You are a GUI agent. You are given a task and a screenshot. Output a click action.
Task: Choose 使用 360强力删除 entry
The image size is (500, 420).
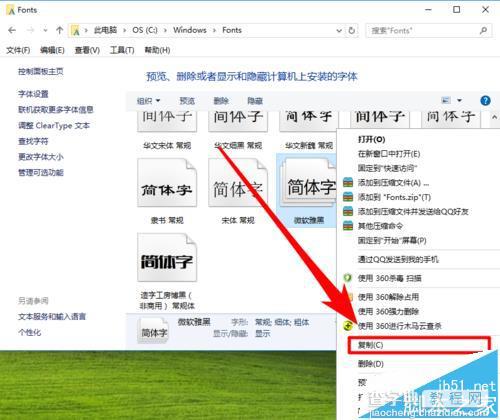388,312
